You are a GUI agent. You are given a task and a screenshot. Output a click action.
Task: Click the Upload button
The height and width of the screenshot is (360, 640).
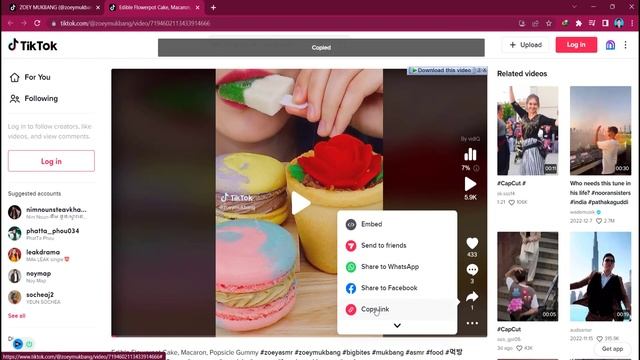pos(526,44)
